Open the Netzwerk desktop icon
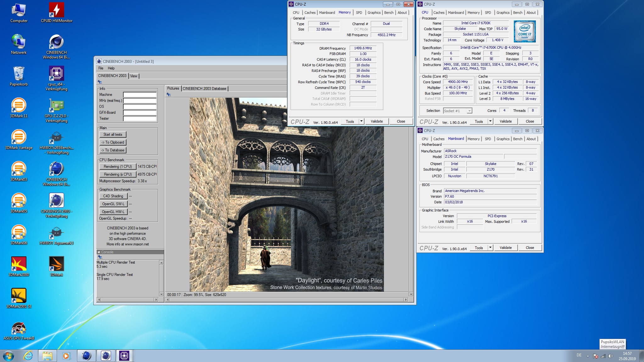The height and width of the screenshot is (362, 644). click(19, 45)
